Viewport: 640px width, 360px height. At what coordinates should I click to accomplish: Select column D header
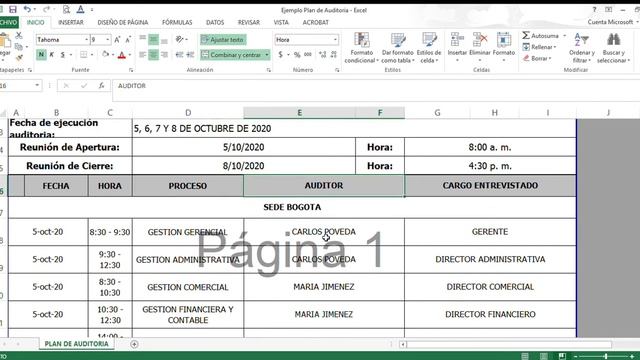pos(188,113)
